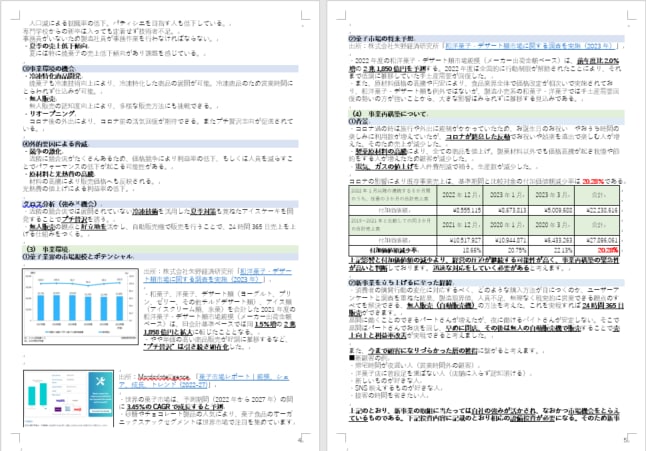The image size is (646, 451).
Task: Select the blue bar chart image
Action: (x=80, y=306)
